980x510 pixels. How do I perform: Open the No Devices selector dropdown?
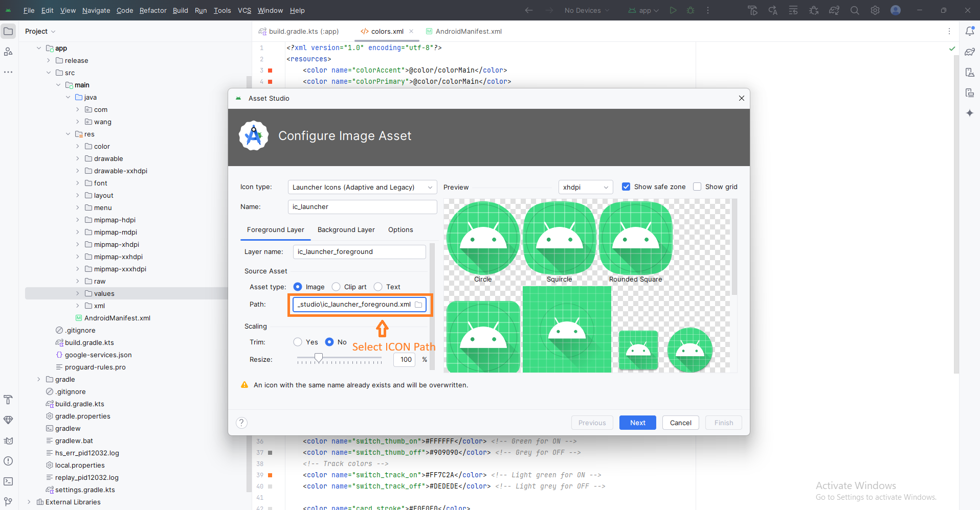click(x=587, y=10)
